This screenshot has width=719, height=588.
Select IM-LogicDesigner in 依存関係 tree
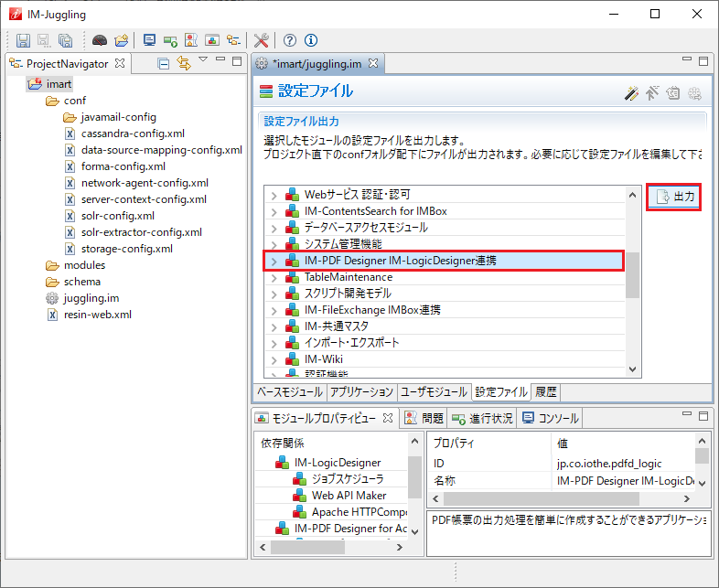pos(338,463)
